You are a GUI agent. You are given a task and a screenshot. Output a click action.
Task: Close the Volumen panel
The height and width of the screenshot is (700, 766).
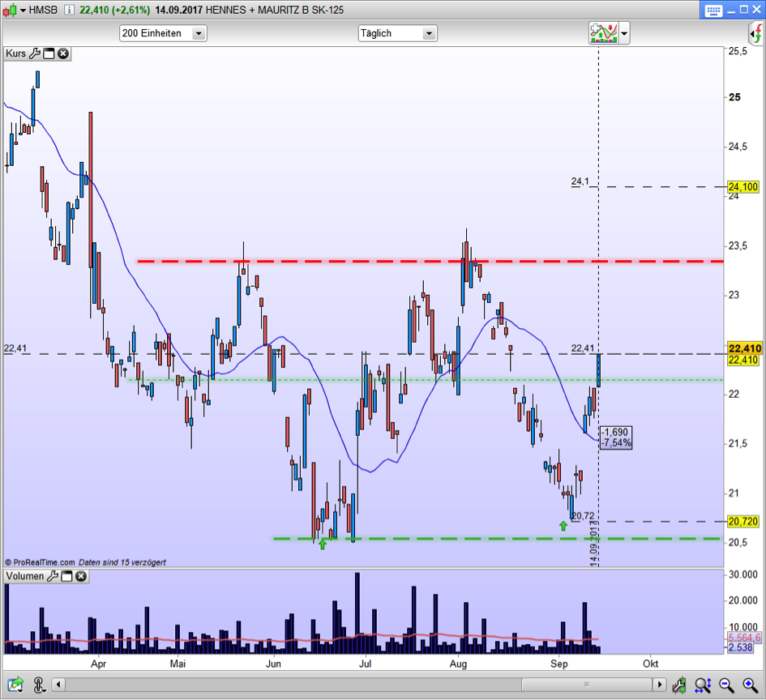click(x=81, y=576)
